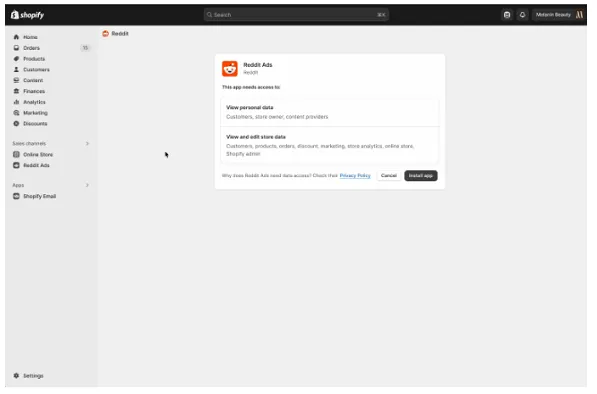Click the store avatar icon at the top right

pos(579,15)
